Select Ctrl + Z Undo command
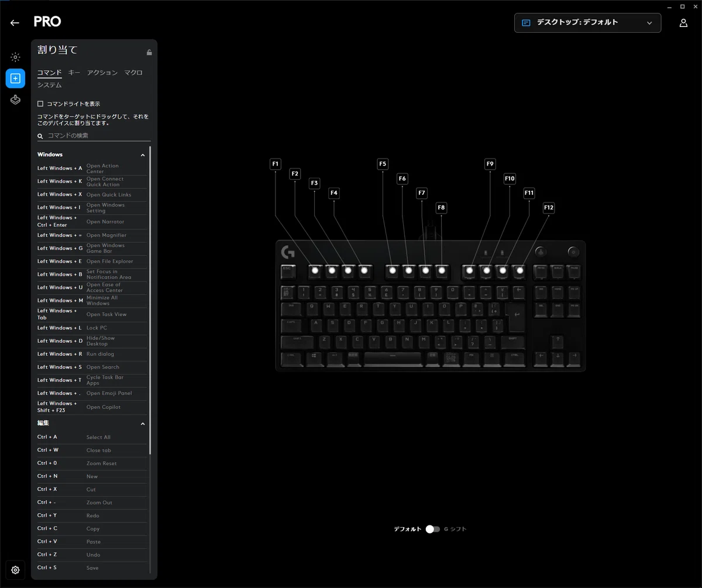702x588 pixels. pos(92,555)
